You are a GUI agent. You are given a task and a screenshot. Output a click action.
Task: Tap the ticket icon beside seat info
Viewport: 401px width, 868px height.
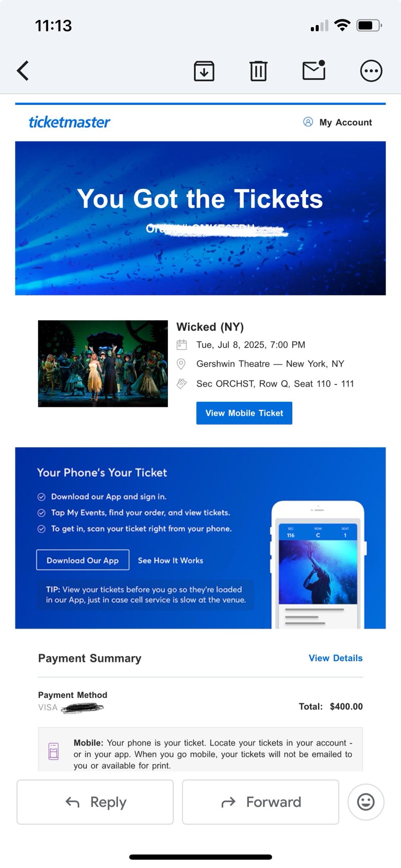[181, 384]
